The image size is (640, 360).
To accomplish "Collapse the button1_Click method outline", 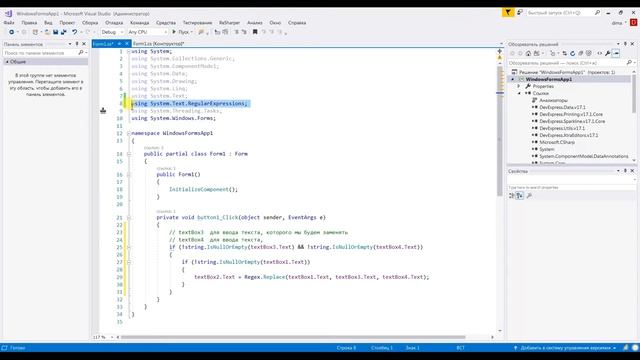I will tap(129, 218).
